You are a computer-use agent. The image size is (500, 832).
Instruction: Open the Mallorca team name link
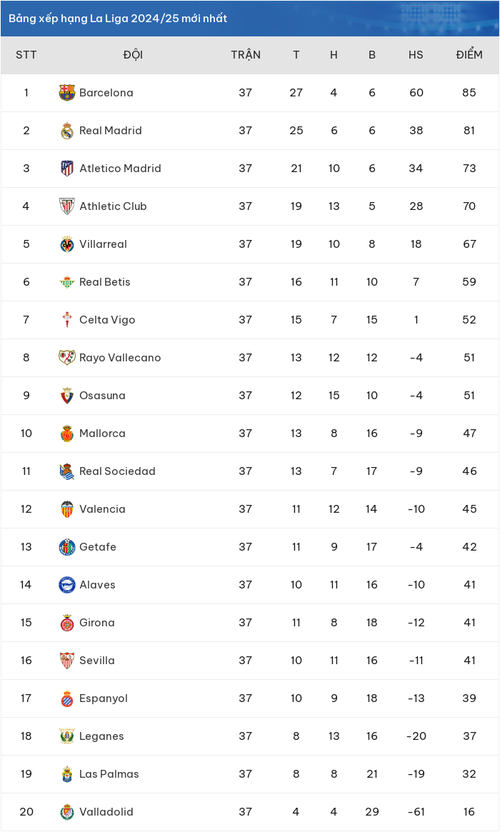coord(102,434)
